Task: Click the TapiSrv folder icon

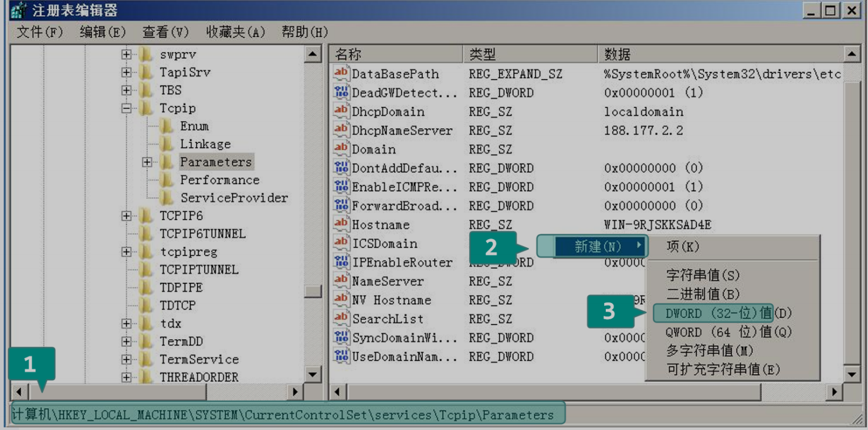Action: (x=147, y=72)
